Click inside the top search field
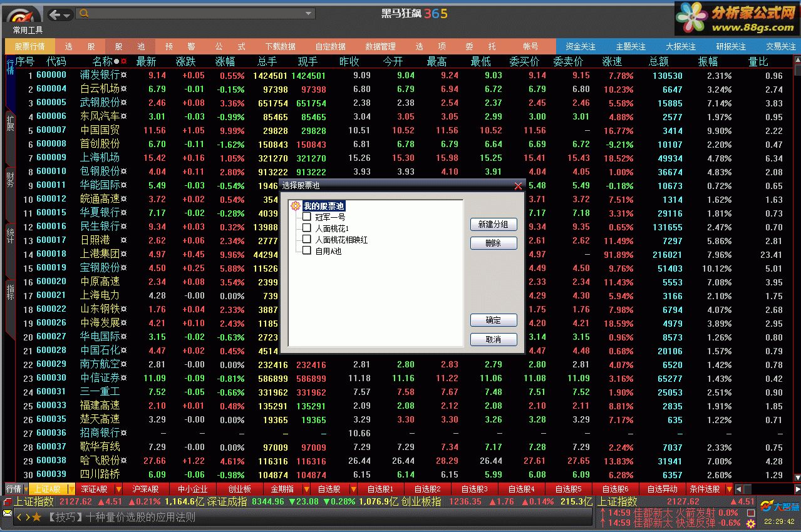 click(x=195, y=14)
